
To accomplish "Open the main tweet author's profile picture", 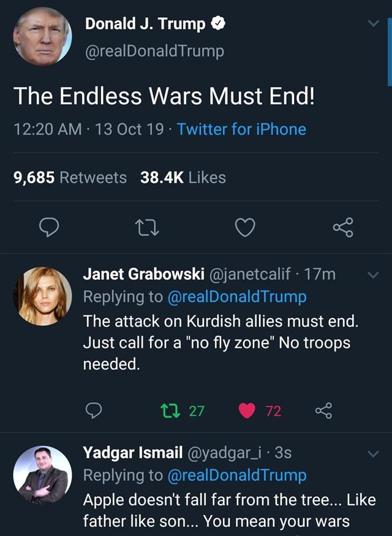I will pyautogui.click(x=42, y=37).
